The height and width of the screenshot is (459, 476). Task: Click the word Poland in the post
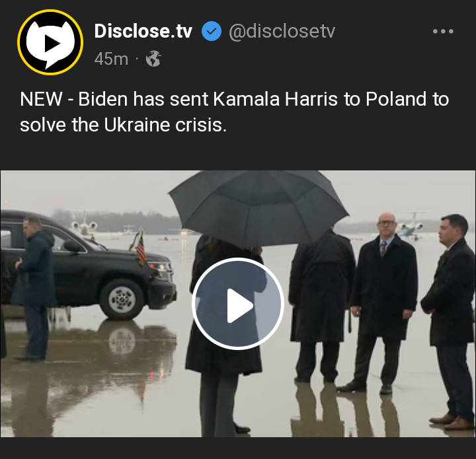pos(396,99)
